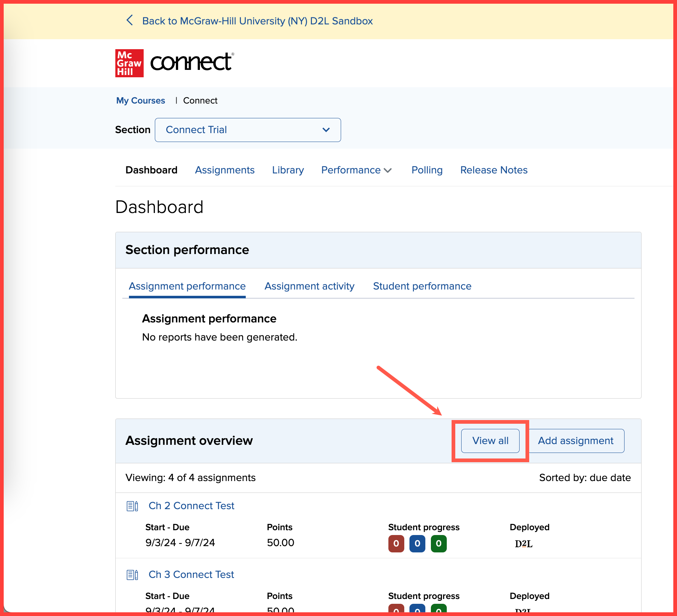Click the McGraw Hill Connect logo
Image resolution: width=677 pixels, height=616 pixels.
pos(174,63)
